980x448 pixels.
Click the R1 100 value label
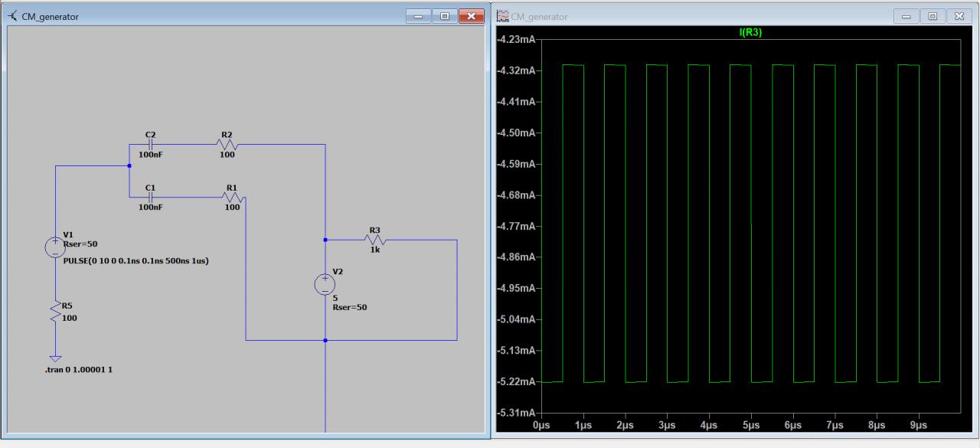pos(232,207)
